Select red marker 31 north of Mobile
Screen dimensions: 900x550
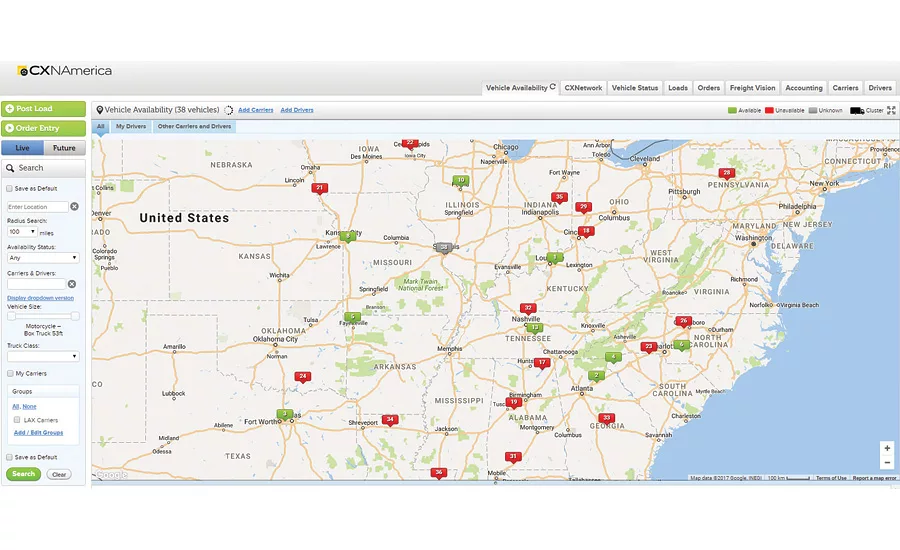513,458
